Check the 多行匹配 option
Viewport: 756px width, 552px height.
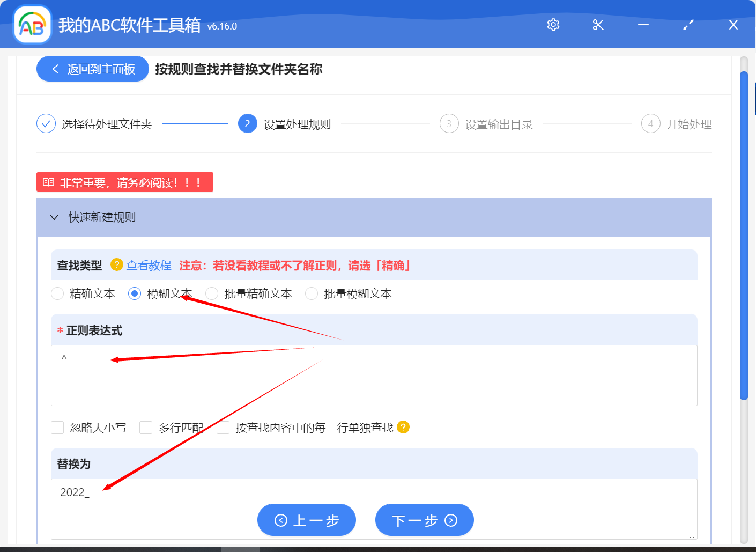point(146,428)
